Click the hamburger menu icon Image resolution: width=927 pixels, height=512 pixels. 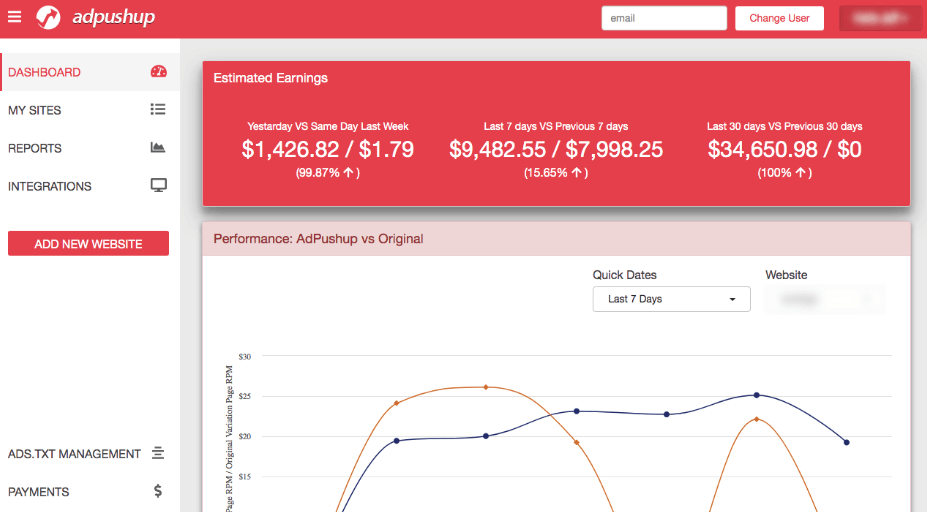click(x=14, y=17)
